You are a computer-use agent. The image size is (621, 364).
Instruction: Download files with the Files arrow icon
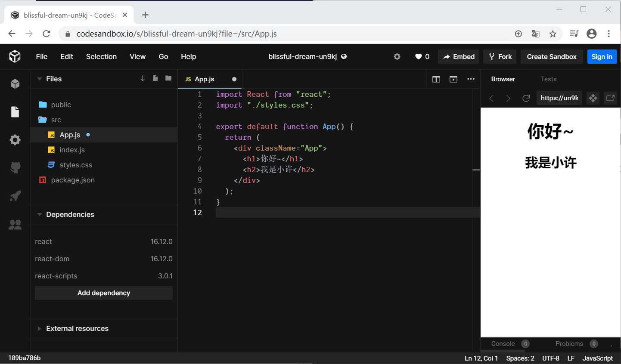[143, 78]
